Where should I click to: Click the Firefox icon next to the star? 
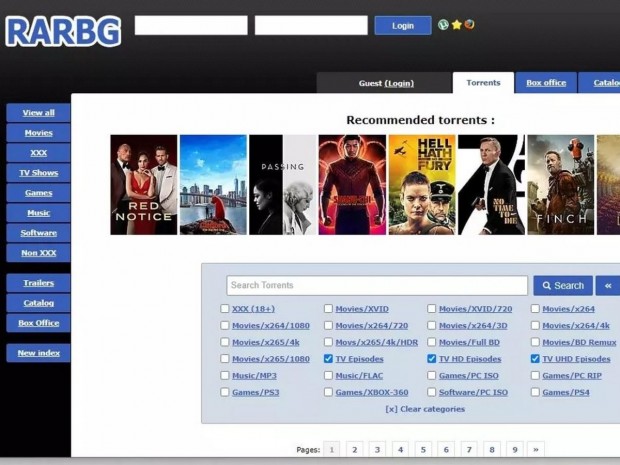click(x=469, y=25)
